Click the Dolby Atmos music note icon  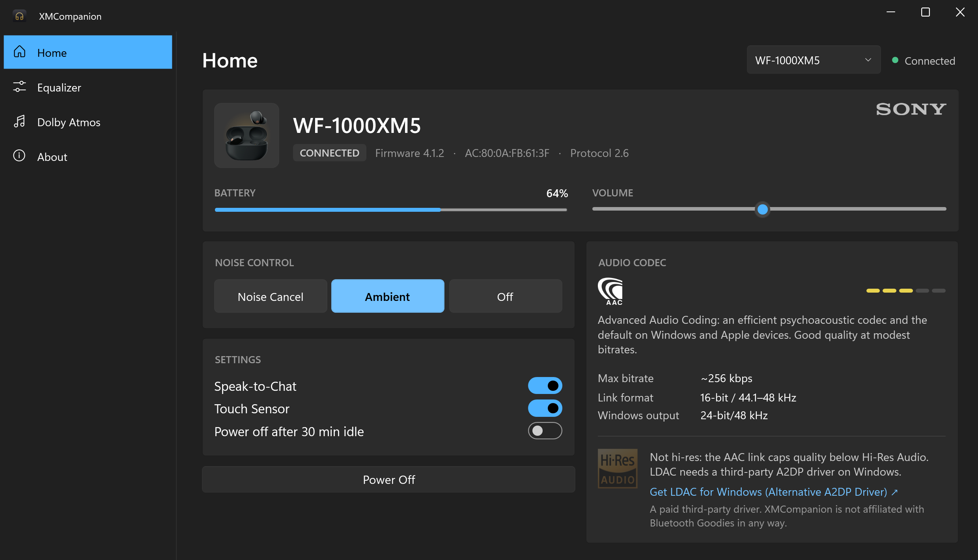pos(19,121)
